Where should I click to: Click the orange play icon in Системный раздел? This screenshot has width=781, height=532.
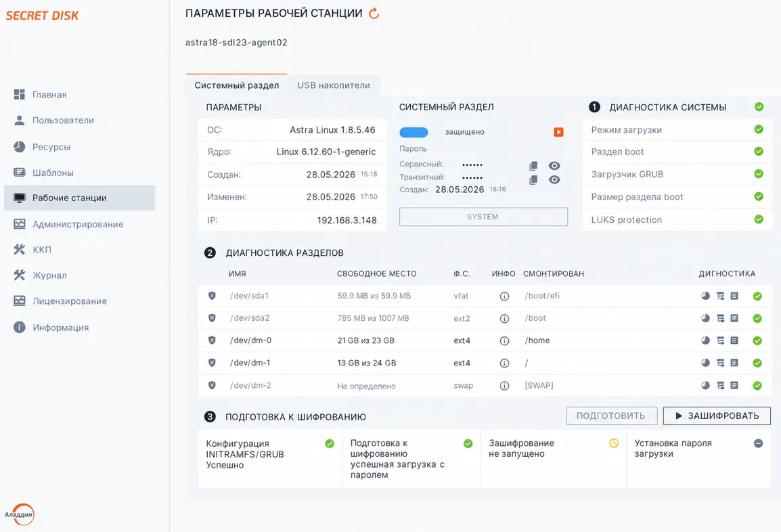pyautogui.click(x=558, y=132)
